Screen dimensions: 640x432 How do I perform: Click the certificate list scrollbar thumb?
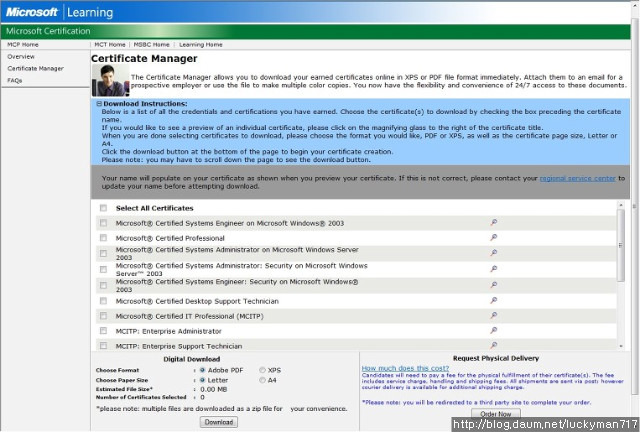pos(621,245)
